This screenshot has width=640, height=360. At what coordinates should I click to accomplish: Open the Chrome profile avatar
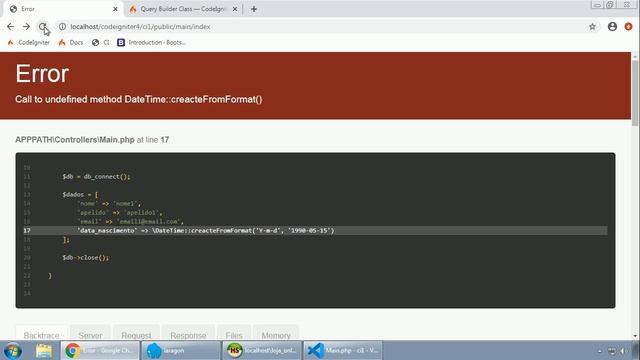pyautogui.click(x=612, y=27)
